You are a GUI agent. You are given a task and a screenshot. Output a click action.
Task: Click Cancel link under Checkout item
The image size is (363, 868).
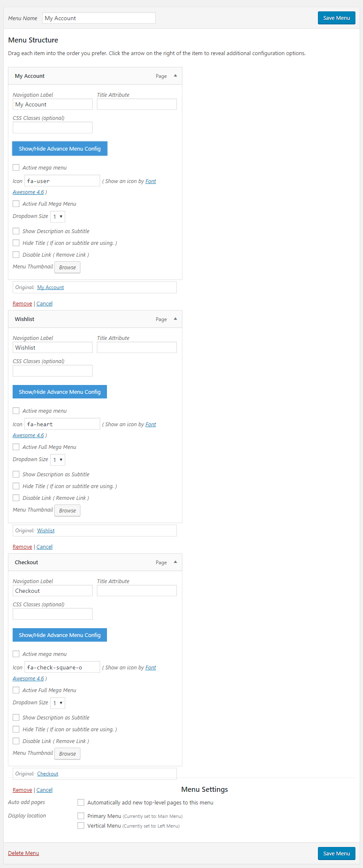(45, 790)
